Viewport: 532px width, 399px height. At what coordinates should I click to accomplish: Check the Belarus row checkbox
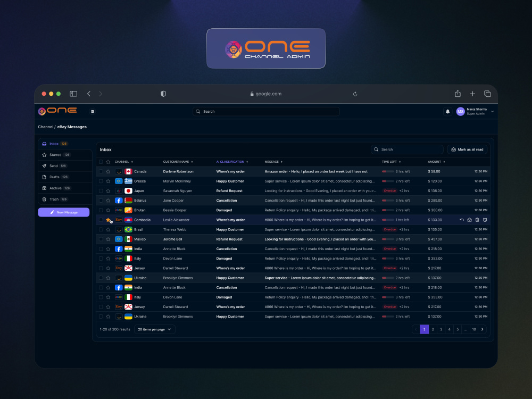(x=101, y=201)
